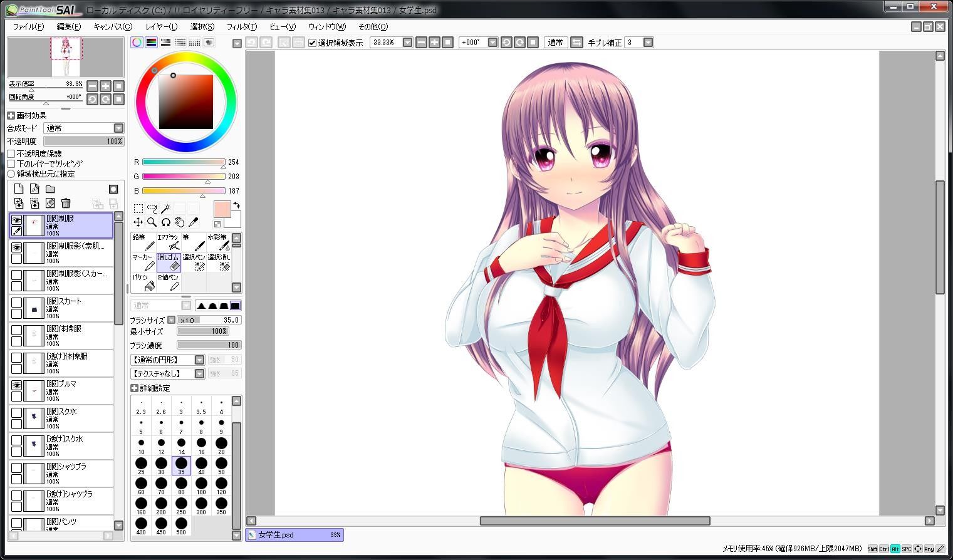Viewport: 953px width, 560px height.
Task: Show the [服]体操服 layer
Action: point(16,330)
